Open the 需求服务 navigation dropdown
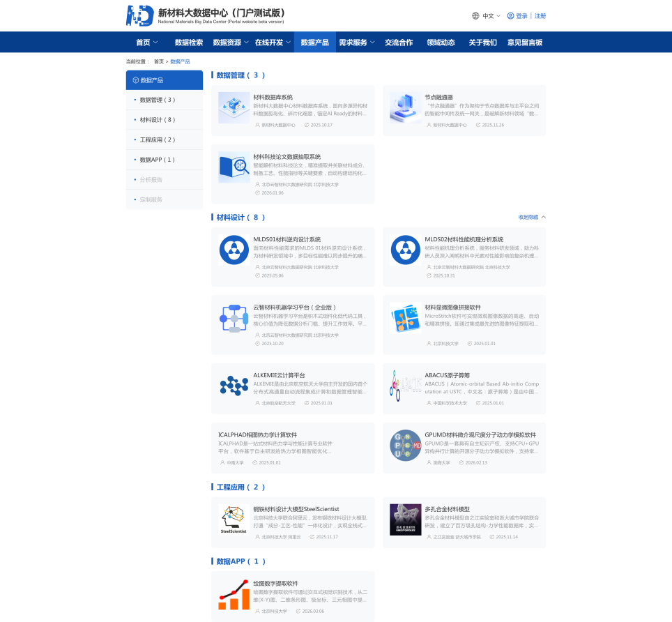672x622 pixels. 356,43
